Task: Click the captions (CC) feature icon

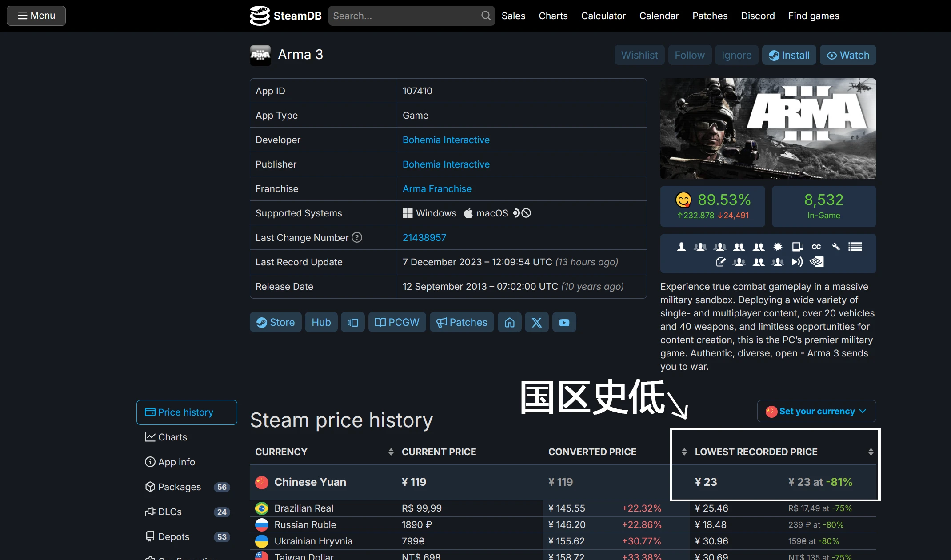Action: (x=816, y=247)
